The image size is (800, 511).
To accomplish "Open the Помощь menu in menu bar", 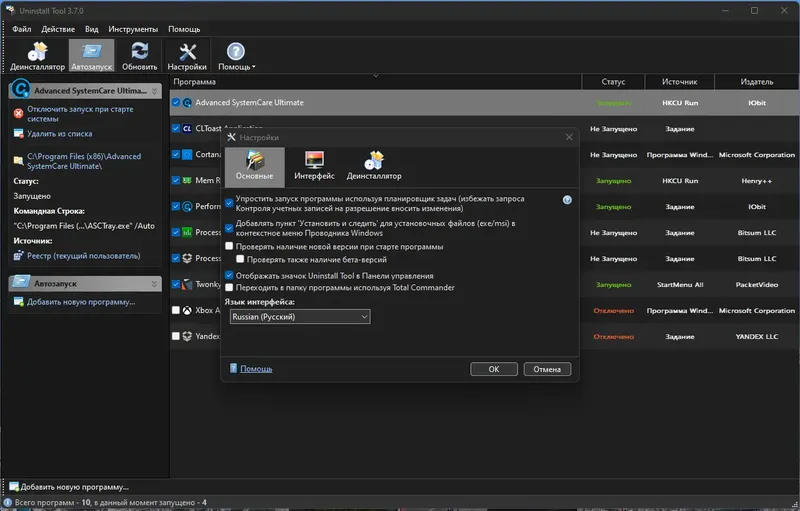I will coord(184,29).
